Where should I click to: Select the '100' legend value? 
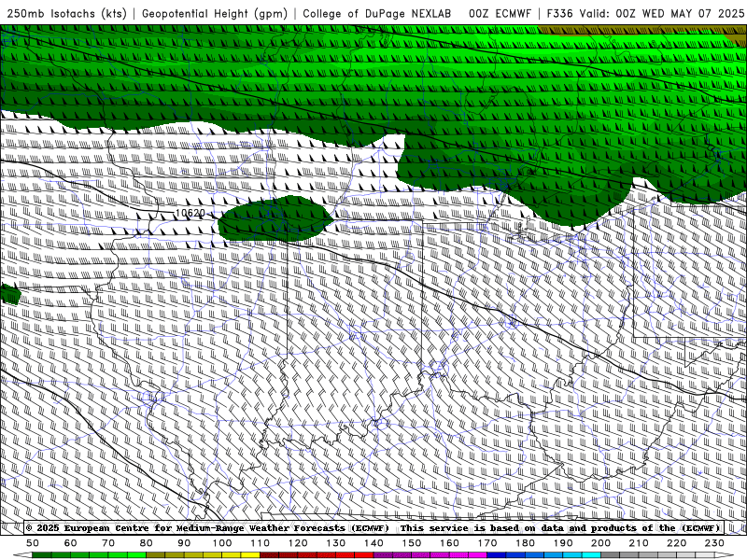click(222, 543)
